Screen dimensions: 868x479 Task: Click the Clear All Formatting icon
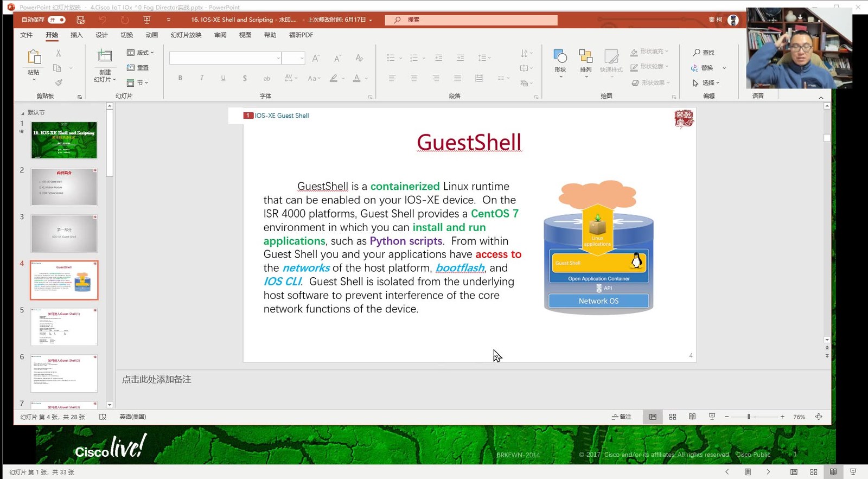pos(359,58)
